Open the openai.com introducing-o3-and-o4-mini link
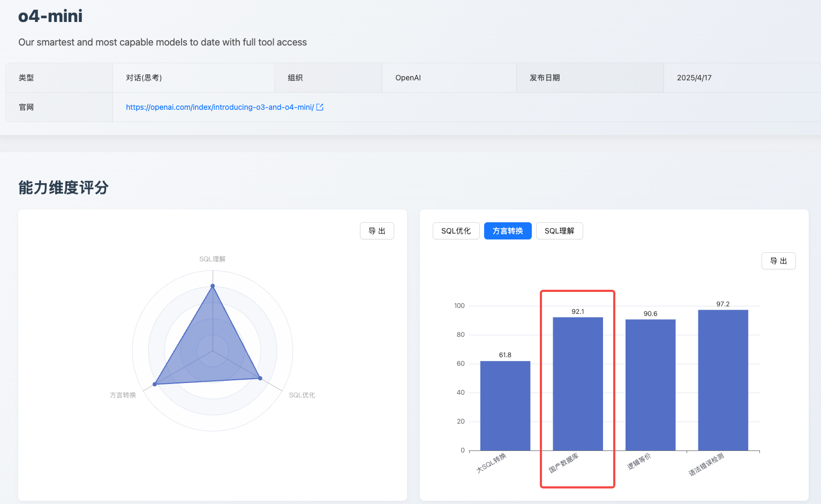This screenshot has height=504, width=821. [x=220, y=107]
